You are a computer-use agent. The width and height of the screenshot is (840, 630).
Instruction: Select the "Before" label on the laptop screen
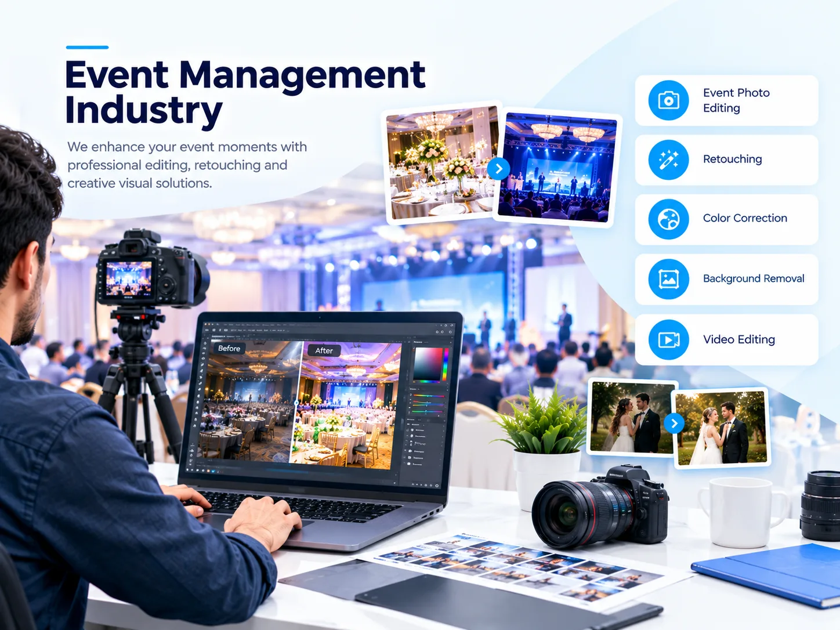[x=229, y=349]
